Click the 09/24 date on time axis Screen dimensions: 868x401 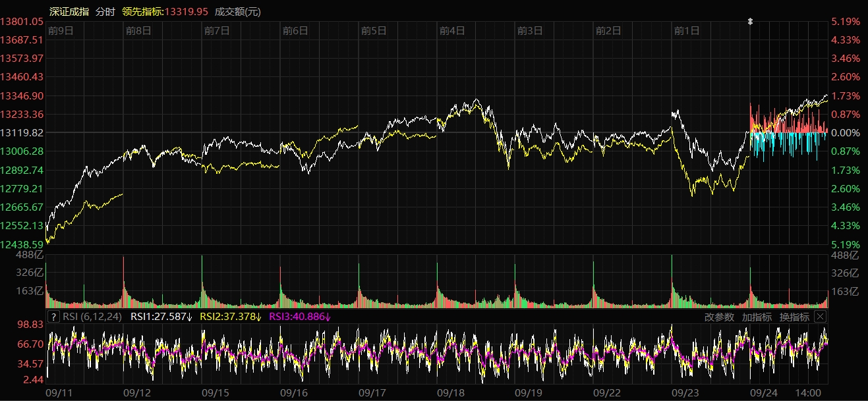pyautogui.click(x=765, y=392)
